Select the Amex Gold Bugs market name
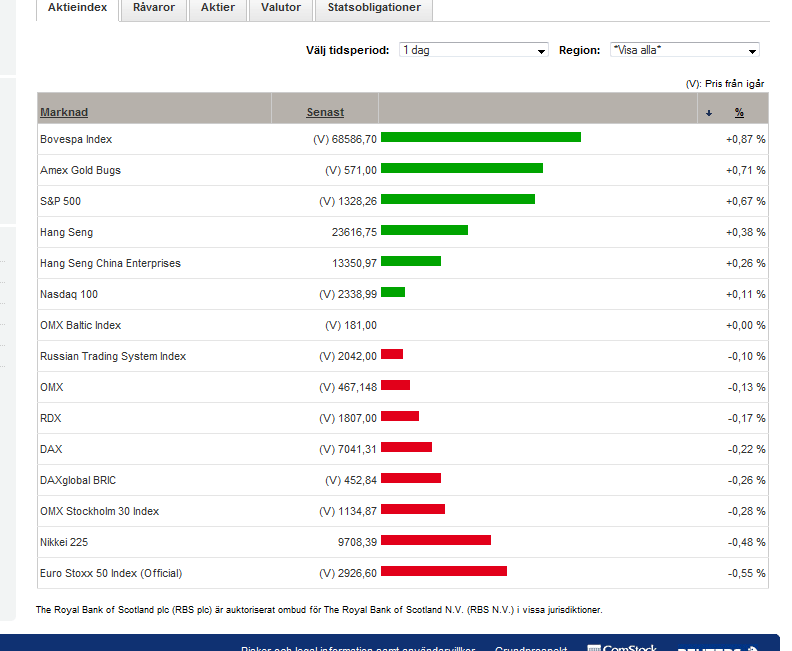Screen dimensions: 792x651 pyautogui.click(x=80, y=170)
